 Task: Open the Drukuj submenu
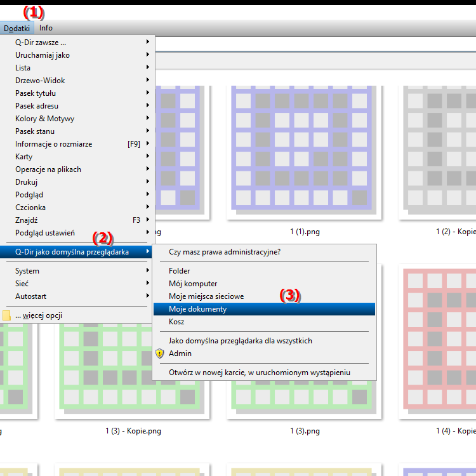point(77,182)
